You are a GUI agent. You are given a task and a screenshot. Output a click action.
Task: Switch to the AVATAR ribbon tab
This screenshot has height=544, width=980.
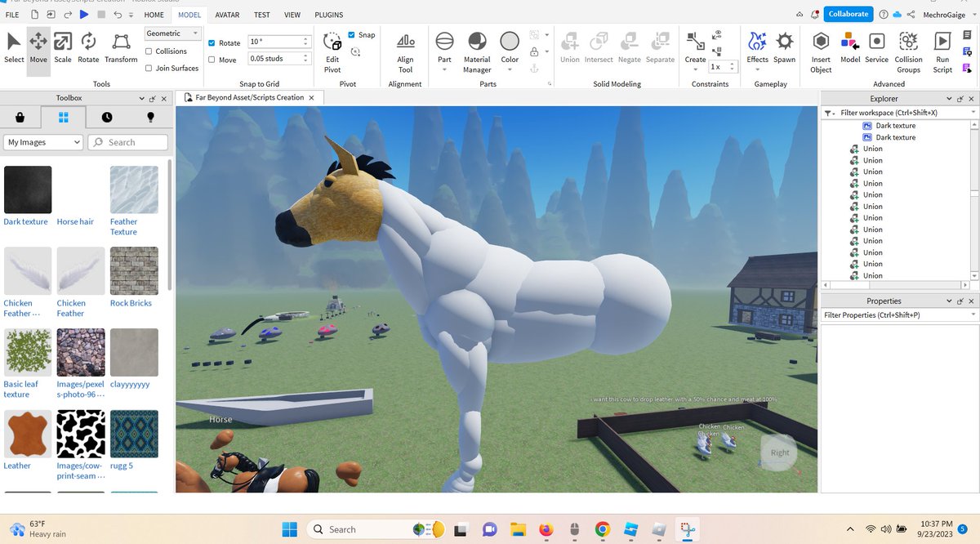(227, 15)
